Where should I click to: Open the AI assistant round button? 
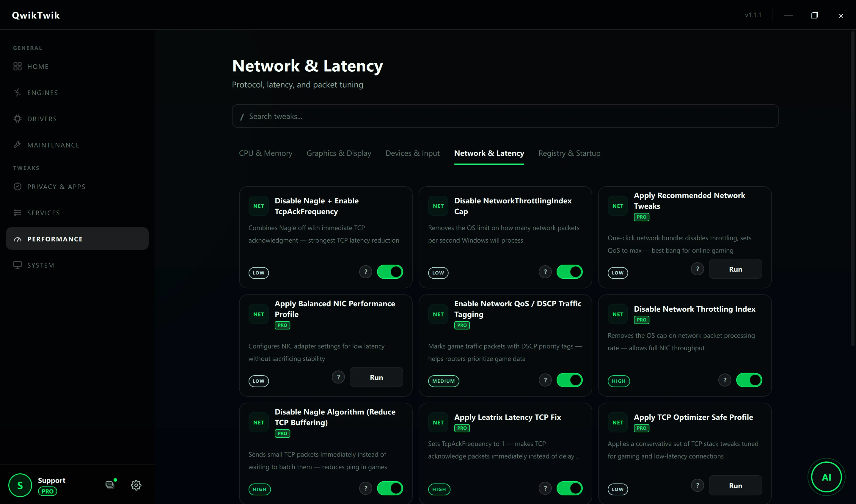click(x=826, y=477)
